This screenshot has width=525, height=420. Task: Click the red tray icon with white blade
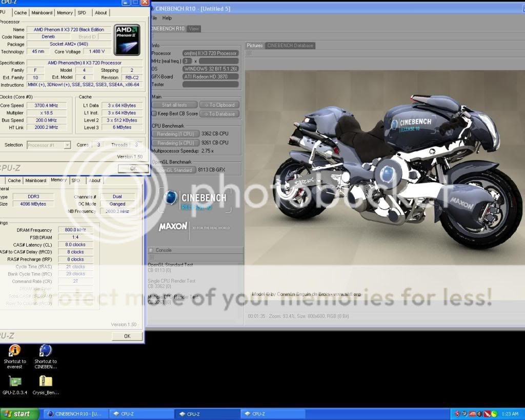487,414
